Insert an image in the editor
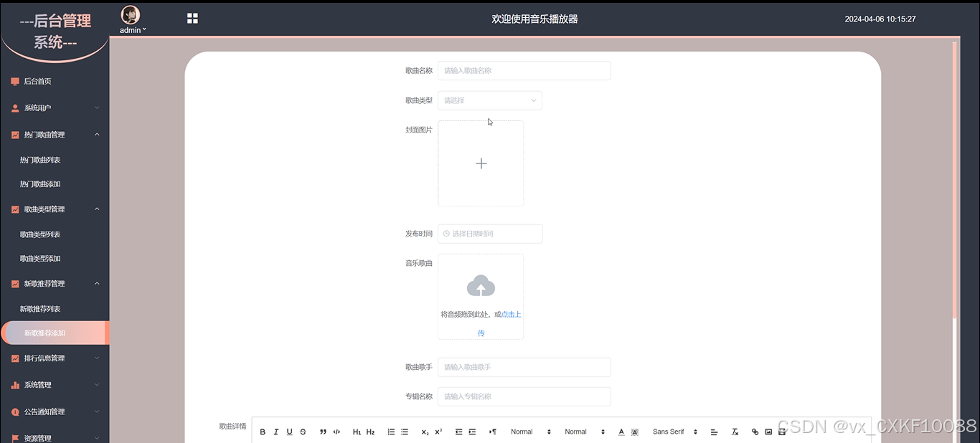 [x=768, y=432]
